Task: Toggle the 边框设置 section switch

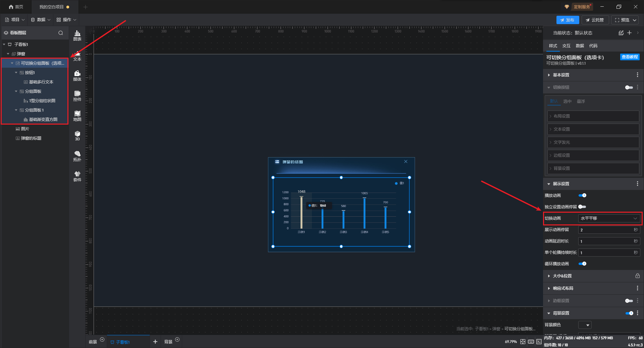Action: click(x=629, y=301)
